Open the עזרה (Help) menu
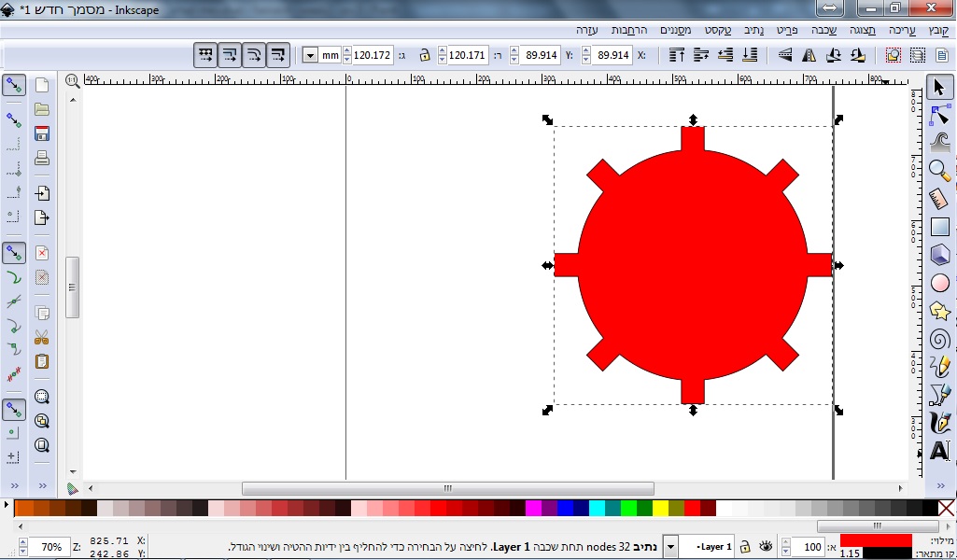Screen dimensions: 957x560 pyautogui.click(x=586, y=30)
